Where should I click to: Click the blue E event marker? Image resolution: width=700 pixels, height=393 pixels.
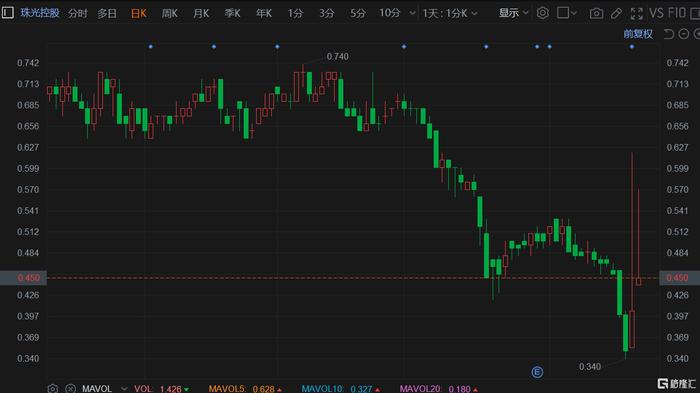[537, 372]
